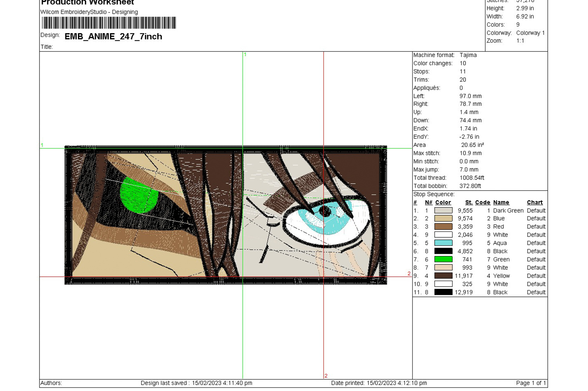Screen dimensions: 588x391
Task: Click the "EndX:" value 1.74 in
Action: click(468, 129)
